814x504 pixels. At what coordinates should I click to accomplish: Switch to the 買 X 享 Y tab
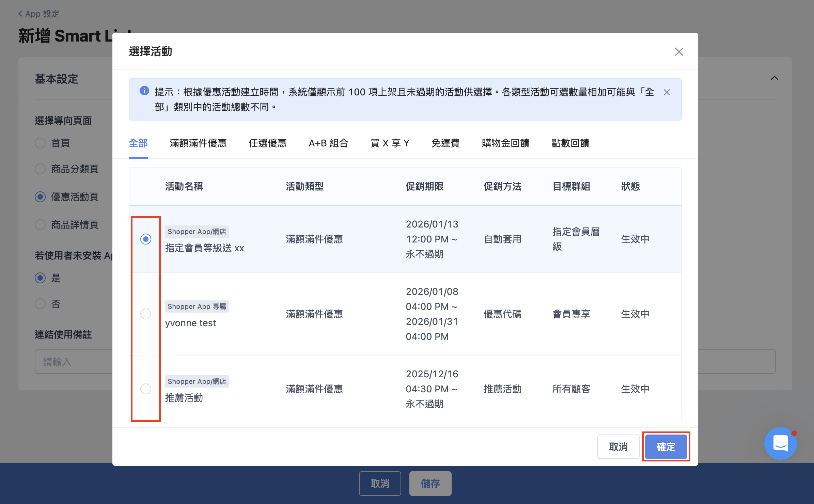coord(390,143)
